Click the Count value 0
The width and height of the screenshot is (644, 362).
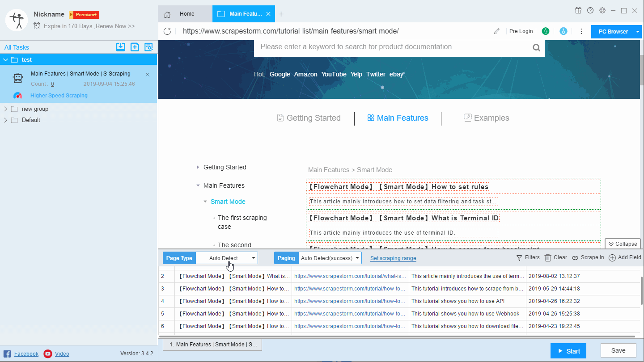(52, 84)
